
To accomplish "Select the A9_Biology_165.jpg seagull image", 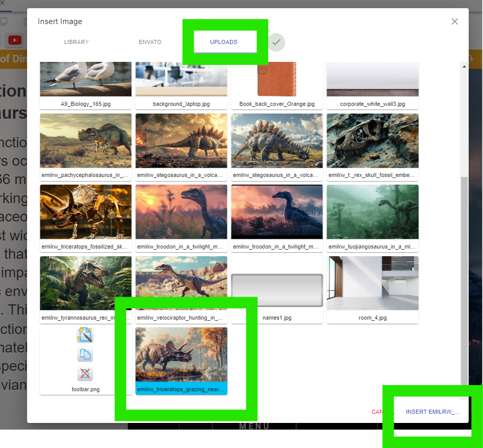I will (86, 85).
